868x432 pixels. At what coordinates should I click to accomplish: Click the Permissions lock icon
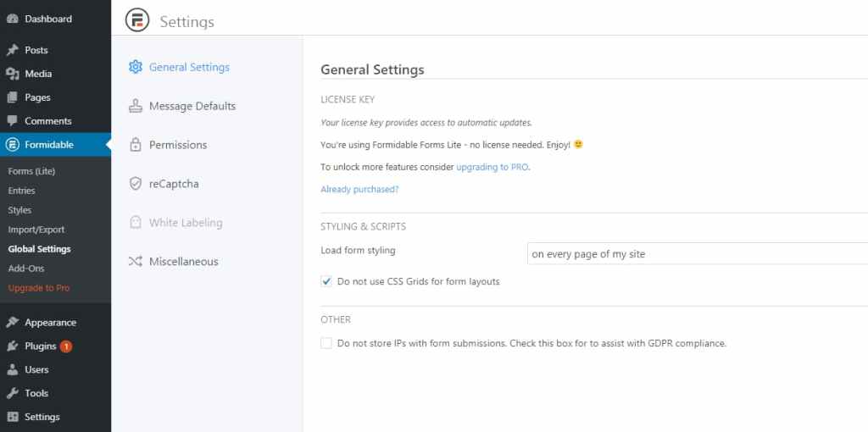tap(135, 145)
